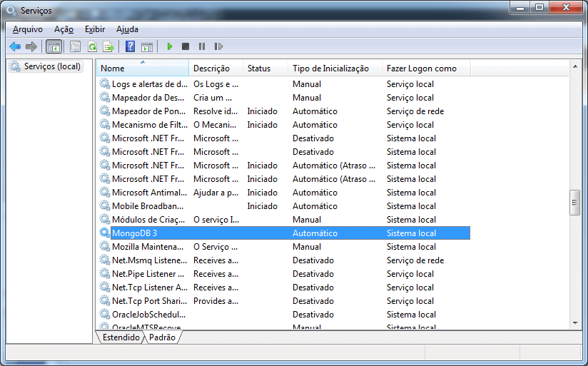The width and height of the screenshot is (588, 366).
Task: Start the service with the green play icon
Action: (170, 46)
